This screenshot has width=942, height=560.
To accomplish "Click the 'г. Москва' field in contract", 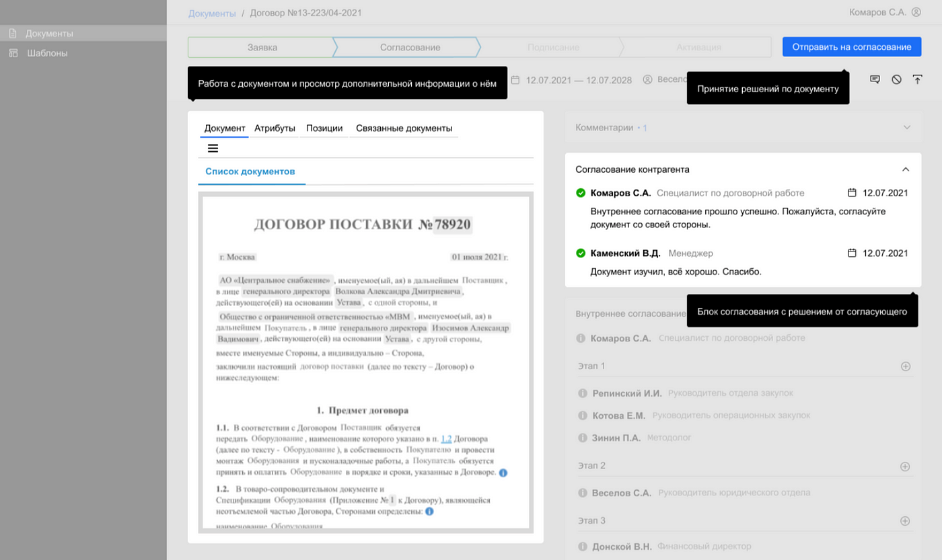I will 238,257.
